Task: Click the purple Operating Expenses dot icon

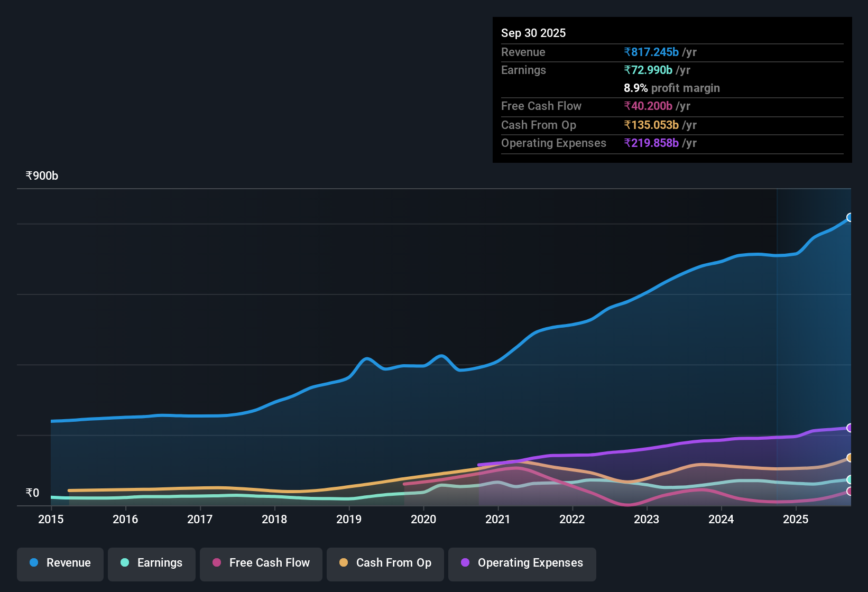Action: (x=464, y=563)
